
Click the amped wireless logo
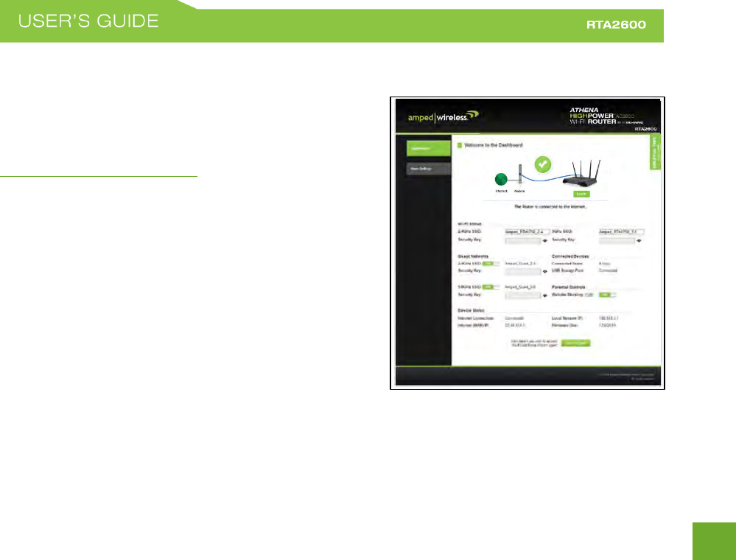pos(443,116)
